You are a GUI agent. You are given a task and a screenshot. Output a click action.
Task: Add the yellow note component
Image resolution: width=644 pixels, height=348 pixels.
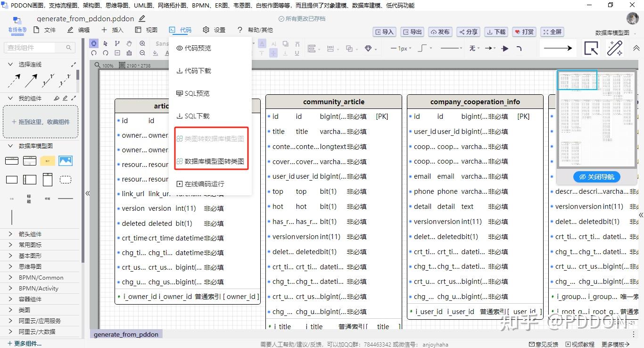(47, 161)
